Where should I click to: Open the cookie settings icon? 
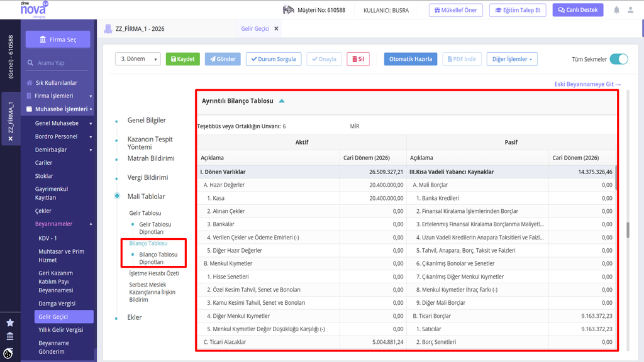[x=8, y=353]
